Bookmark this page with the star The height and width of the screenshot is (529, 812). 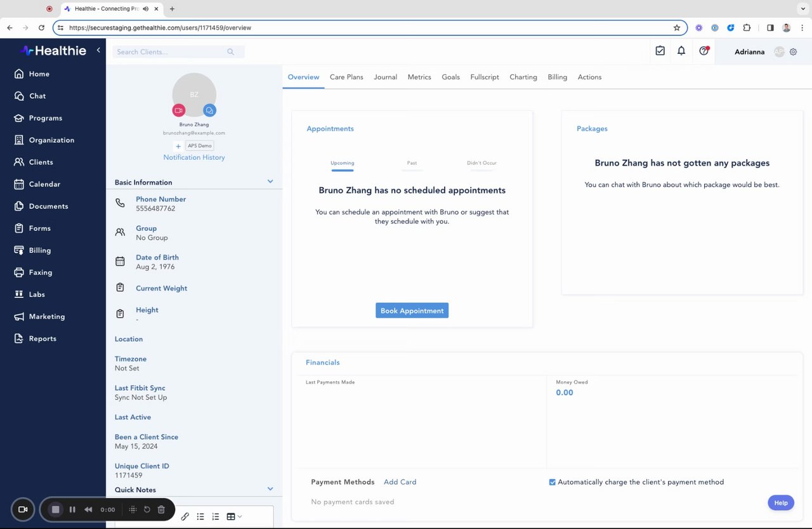(x=677, y=28)
